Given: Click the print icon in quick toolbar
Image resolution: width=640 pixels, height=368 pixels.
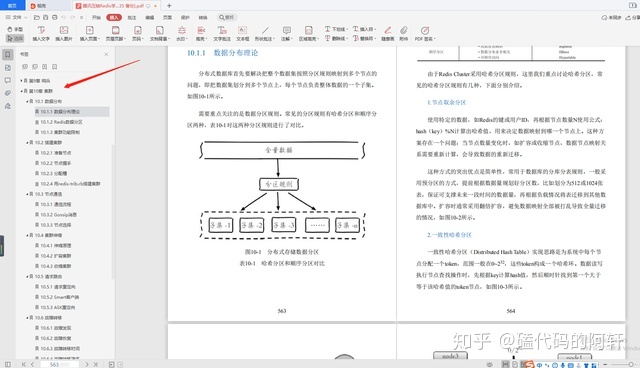Looking at the screenshot, I should pyautogui.click(x=55, y=18).
